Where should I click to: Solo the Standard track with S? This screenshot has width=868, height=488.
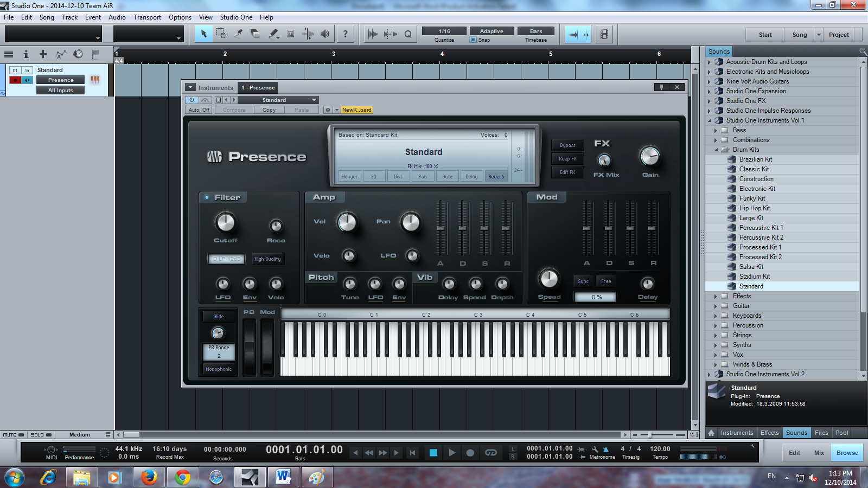click(x=27, y=70)
